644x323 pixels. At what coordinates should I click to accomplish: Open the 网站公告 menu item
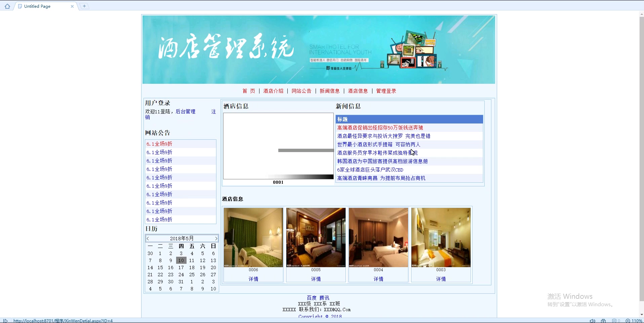(301, 91)
